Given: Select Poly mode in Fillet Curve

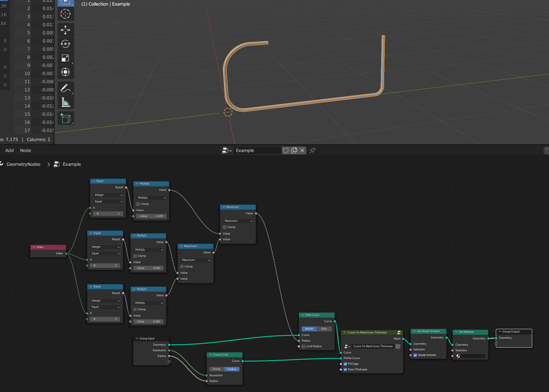Looking at the screenshot, I should coord(324,329).
